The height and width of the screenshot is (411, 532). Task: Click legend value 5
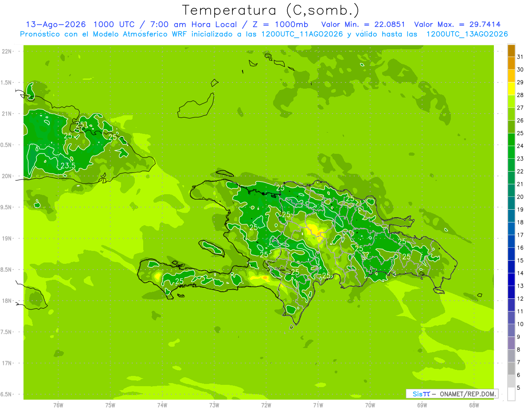pos(519,388)
